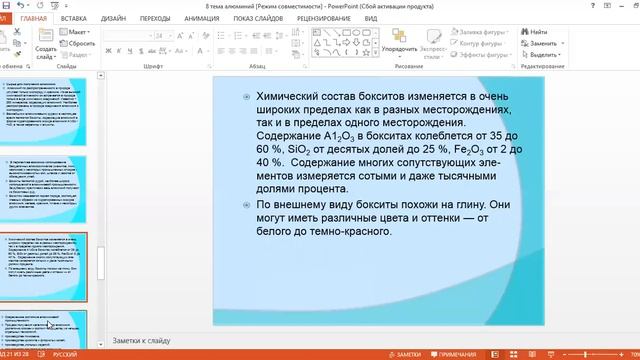The width and height of the screenshot is (640, 360).
Task: Switch to Normal view icon in status bar
Action: pos(495,354)
